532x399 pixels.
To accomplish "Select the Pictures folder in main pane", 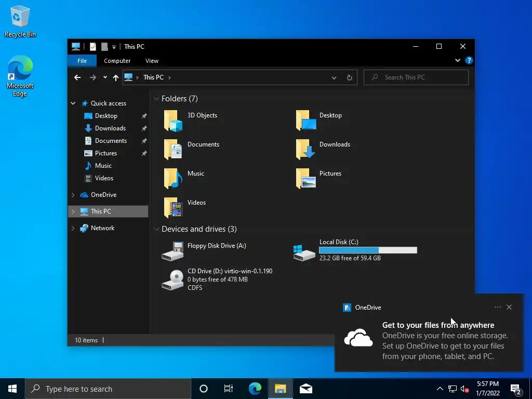I will click(305, 179).
